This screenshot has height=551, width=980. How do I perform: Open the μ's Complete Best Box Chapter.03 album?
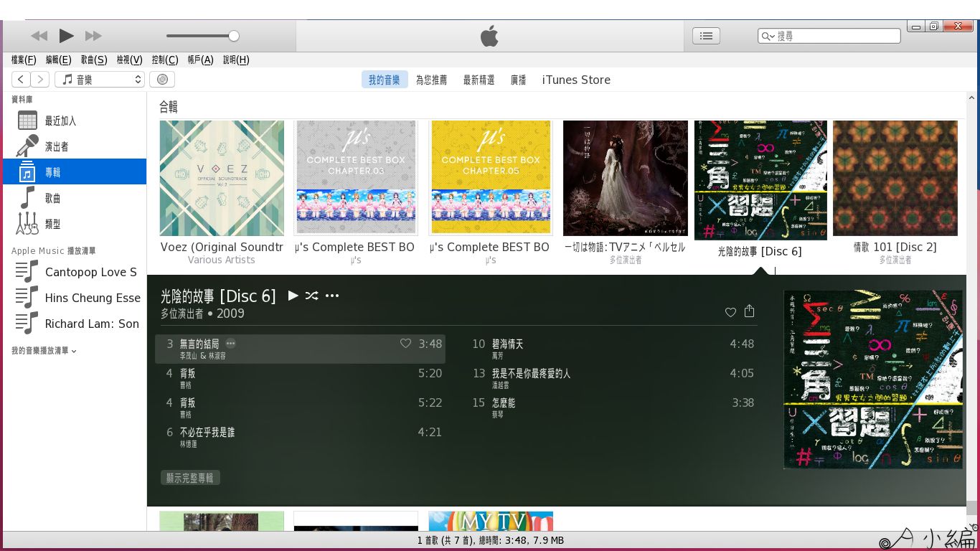356,178
